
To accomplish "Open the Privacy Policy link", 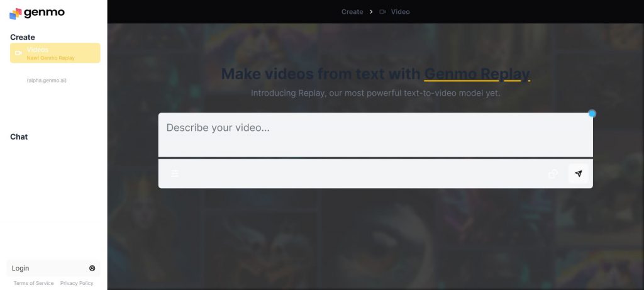I will pos(77,283).
